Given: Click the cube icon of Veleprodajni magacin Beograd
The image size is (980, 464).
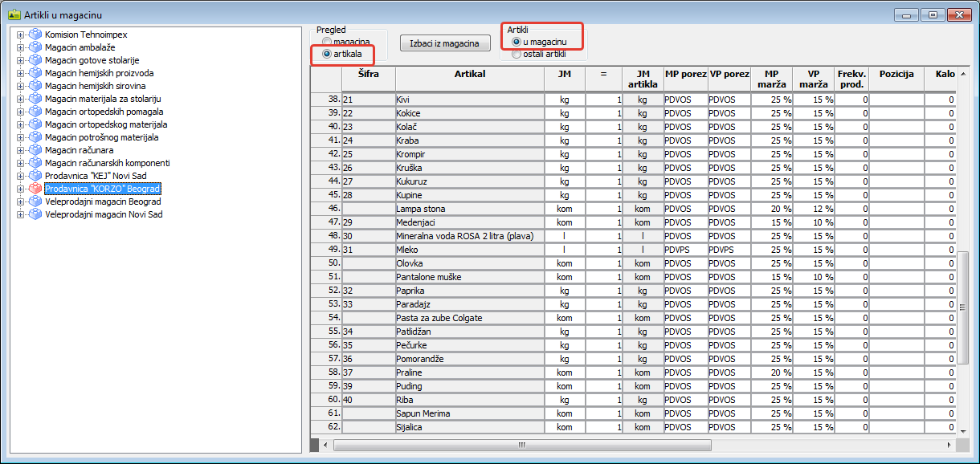Looking at the screenshot, I should [35, 201].
